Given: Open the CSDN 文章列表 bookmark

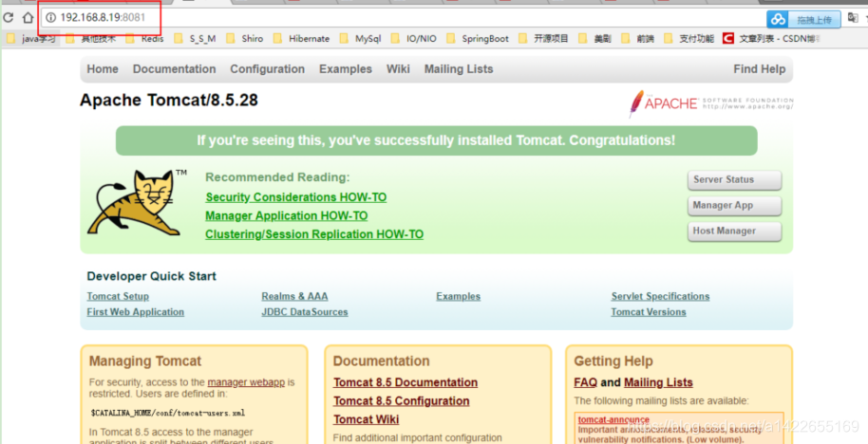Looking at the screenshot, I should click(770, 39).
